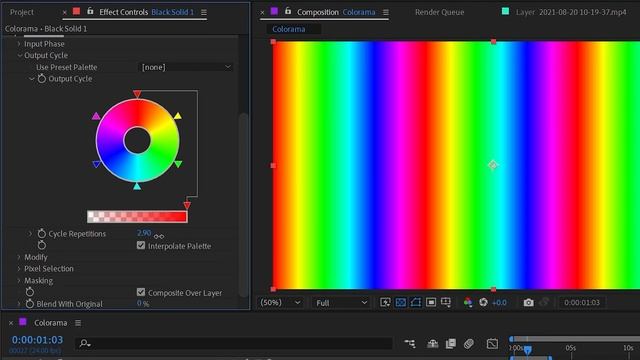The image size is (640, 360).
Task: Expand the Cycle Repetitions property
Action: (30, 233)
